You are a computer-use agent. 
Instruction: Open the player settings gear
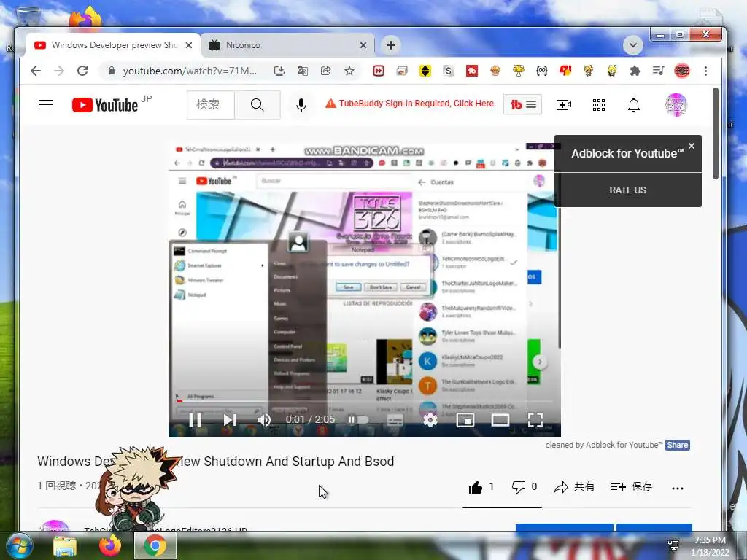430,419
